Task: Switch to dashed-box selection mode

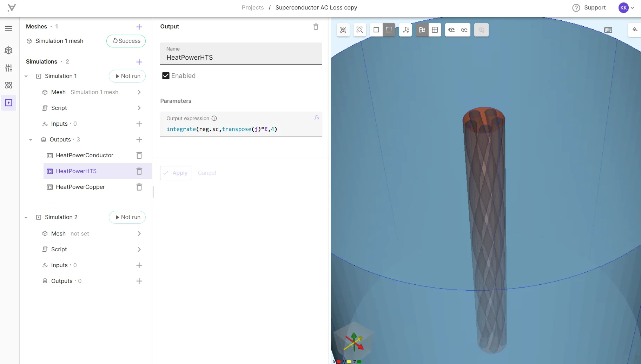Action: coord(389,30)
